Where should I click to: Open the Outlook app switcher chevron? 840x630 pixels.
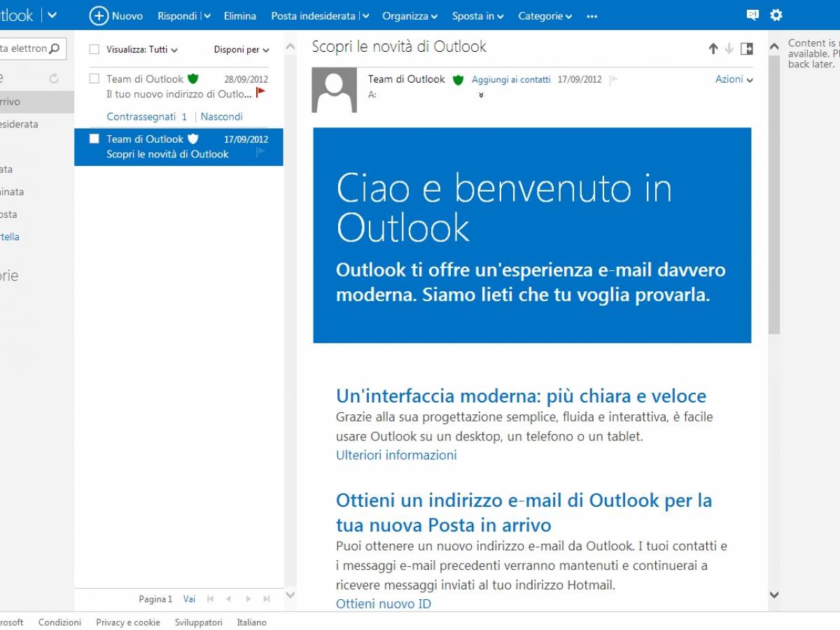tap(52, 15)
